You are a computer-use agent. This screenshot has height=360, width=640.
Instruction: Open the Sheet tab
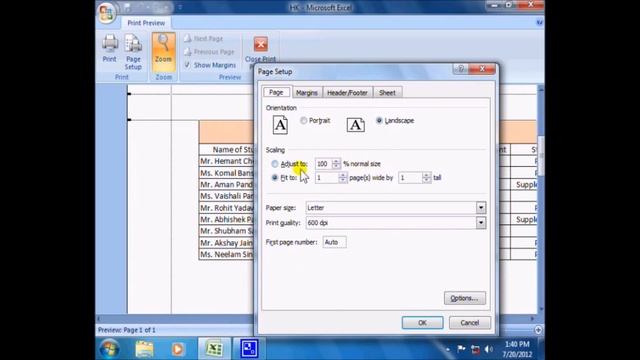387,93
